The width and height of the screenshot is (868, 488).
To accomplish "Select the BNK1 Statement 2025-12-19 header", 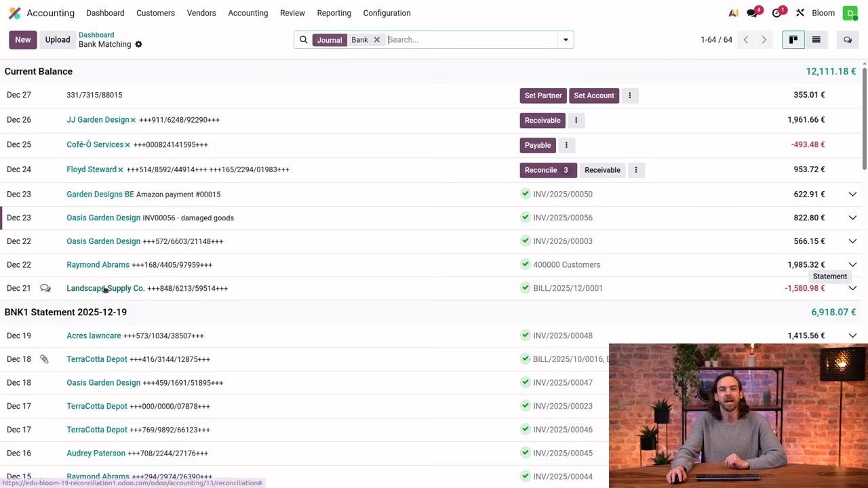I will pos(66,312).
